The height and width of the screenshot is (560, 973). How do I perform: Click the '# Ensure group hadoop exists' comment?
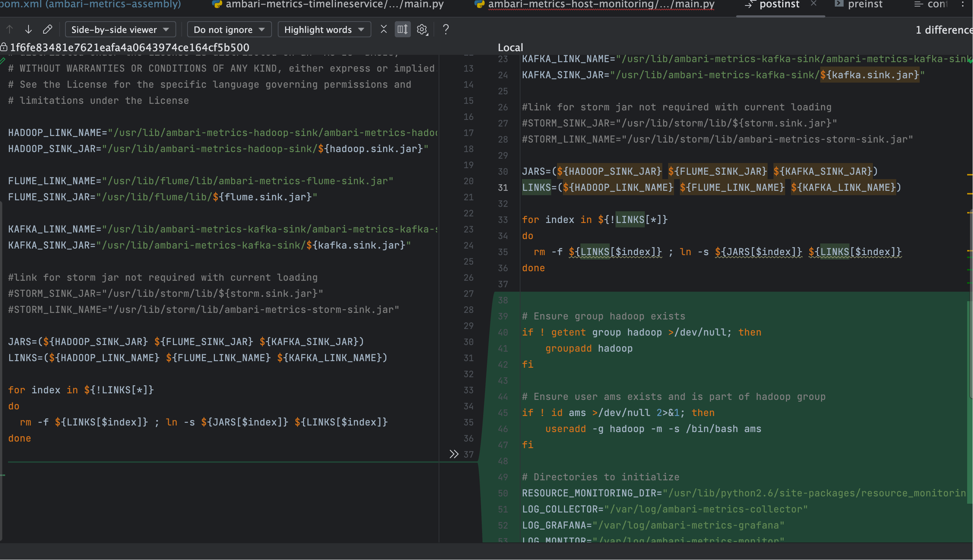pyautogui.click(x=603, y=317)
